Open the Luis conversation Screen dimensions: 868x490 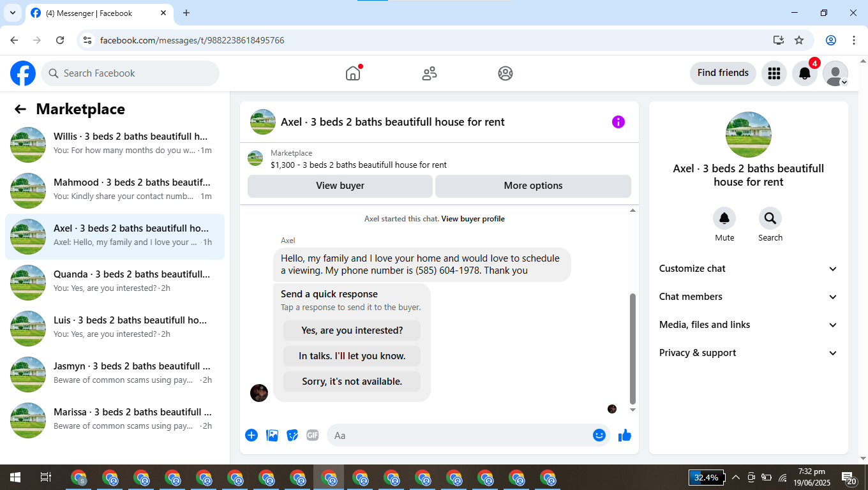pyautogui.click(x=115, y=328)
